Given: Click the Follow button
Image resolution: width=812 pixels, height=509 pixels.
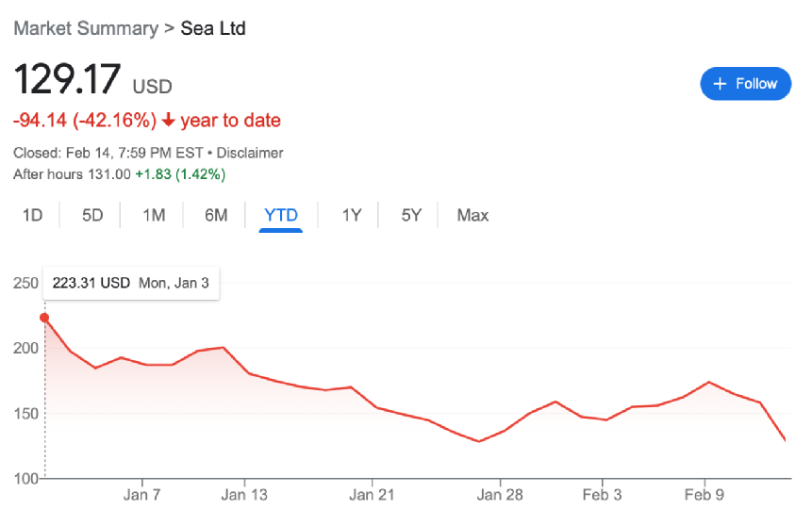Looking at the screenshot, I should pos(745,84).
